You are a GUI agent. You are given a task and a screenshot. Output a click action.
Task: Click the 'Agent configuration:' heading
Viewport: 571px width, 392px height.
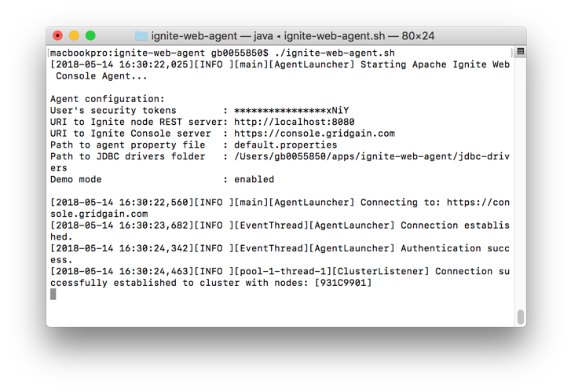click(x=108, y=99)
